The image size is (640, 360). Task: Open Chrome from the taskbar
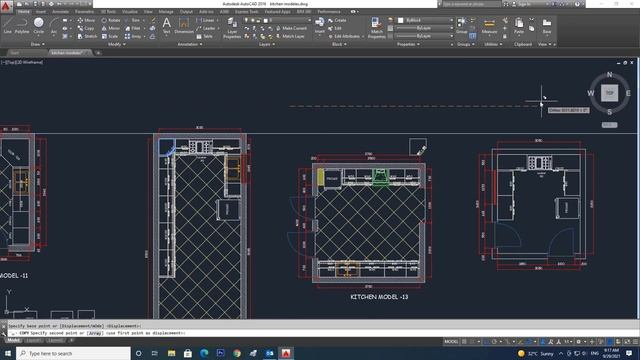[x=237, y=353]
